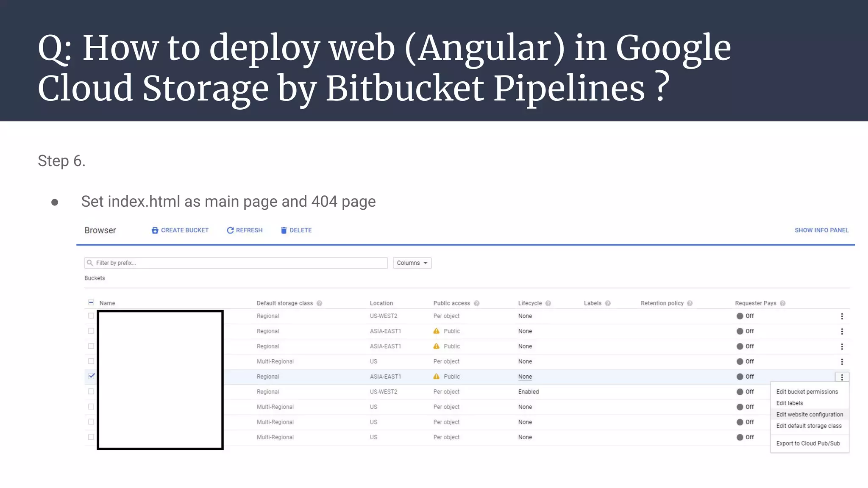Click the DELETE button in toolbar
The height and width of the screenshot is (488, 868).
[x=296, y=230]
